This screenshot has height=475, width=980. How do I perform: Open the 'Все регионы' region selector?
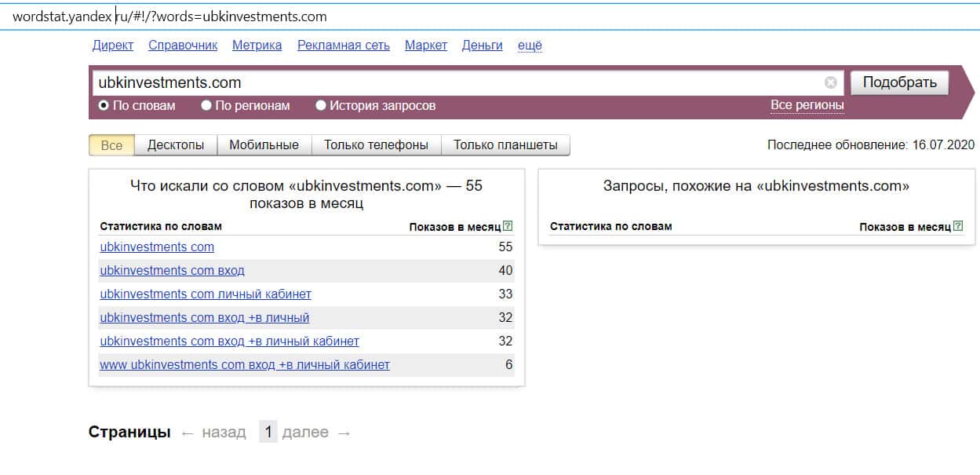(807, 105)
